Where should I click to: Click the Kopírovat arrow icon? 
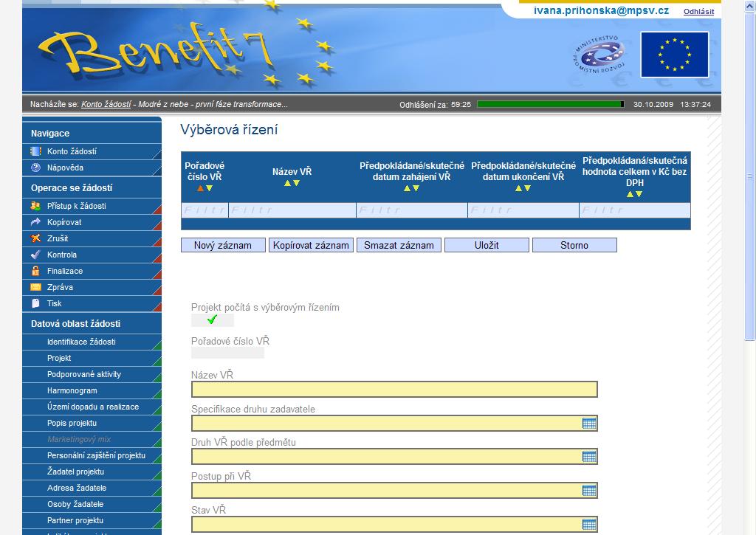pos(35,222)
